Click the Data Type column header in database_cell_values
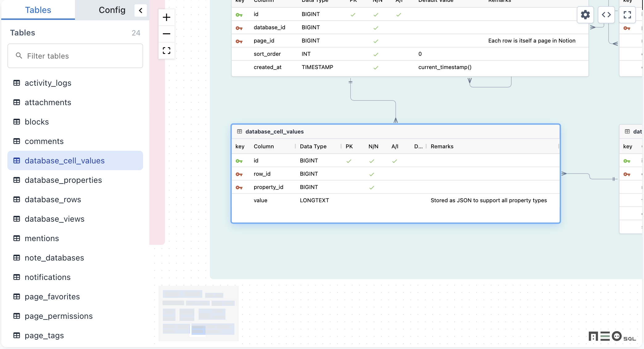This screenshot has height=349, width=644. (313, 146)
